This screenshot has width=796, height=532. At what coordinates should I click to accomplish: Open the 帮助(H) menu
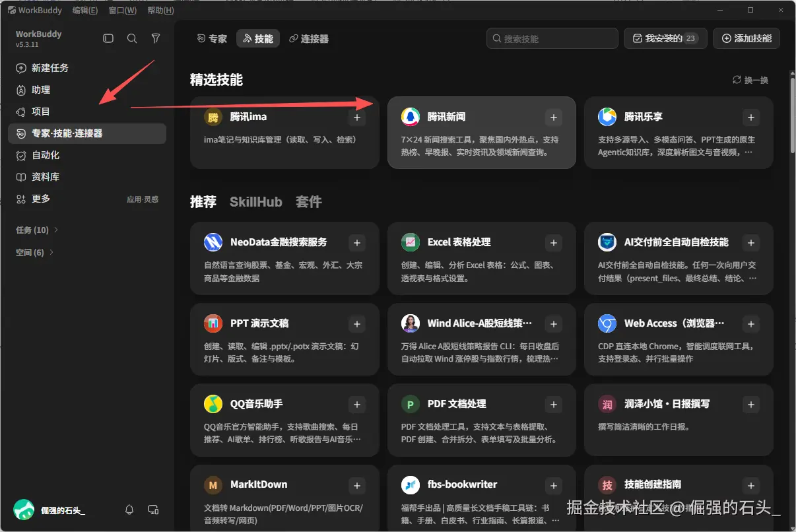(x=161, y=10)
